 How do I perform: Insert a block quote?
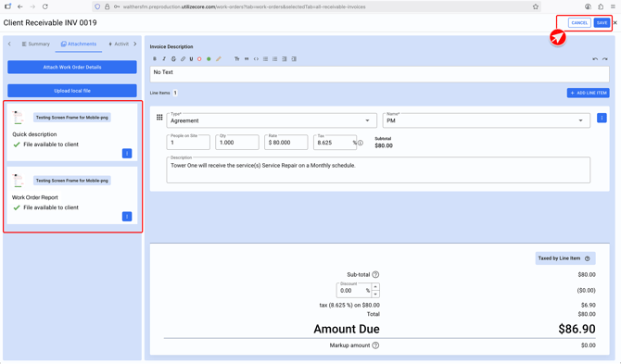(x=247, y=59)
